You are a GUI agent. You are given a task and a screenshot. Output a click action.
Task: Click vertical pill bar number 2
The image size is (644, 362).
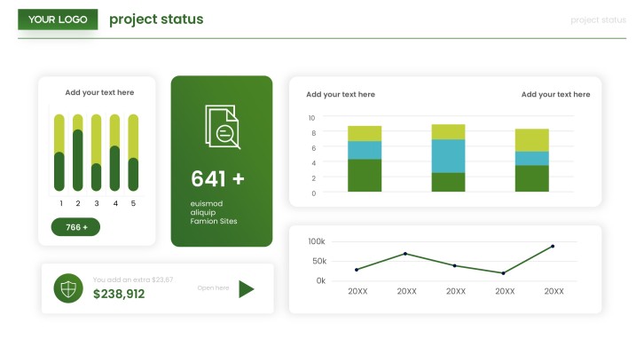pos(78,153)
